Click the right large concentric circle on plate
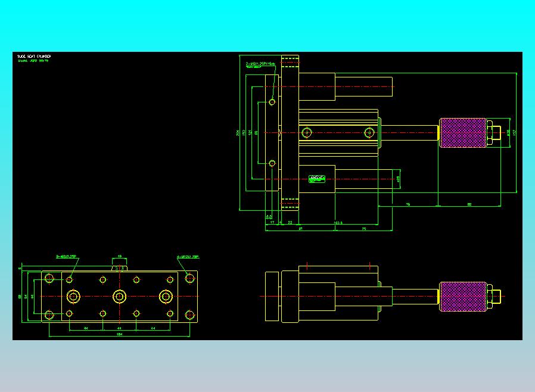 [x=166, y=297]
